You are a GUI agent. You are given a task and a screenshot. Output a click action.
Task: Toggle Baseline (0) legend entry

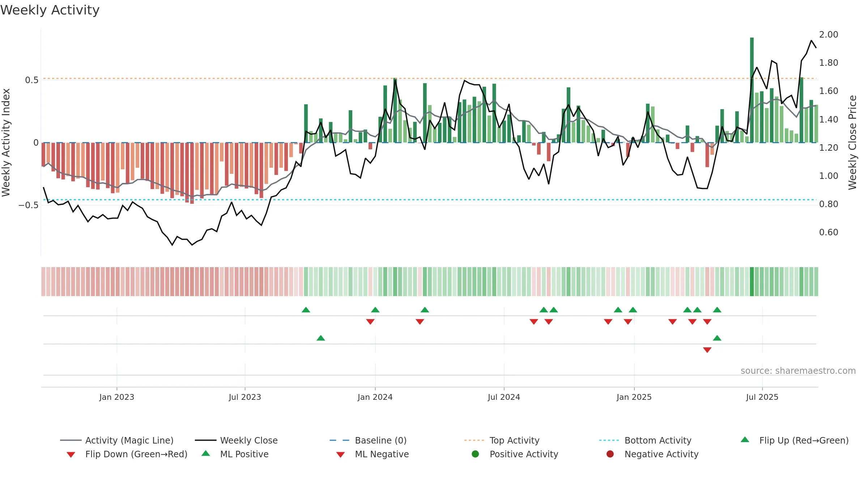368,440
